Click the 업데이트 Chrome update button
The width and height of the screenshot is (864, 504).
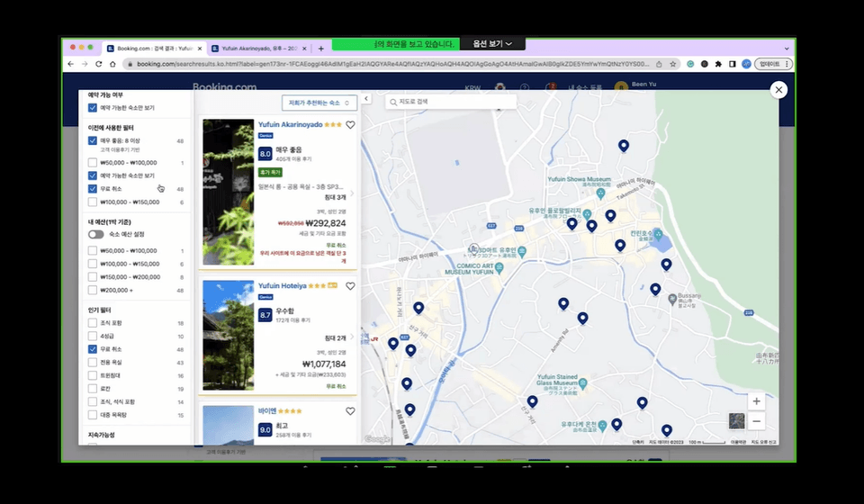(x=774, y=64)
